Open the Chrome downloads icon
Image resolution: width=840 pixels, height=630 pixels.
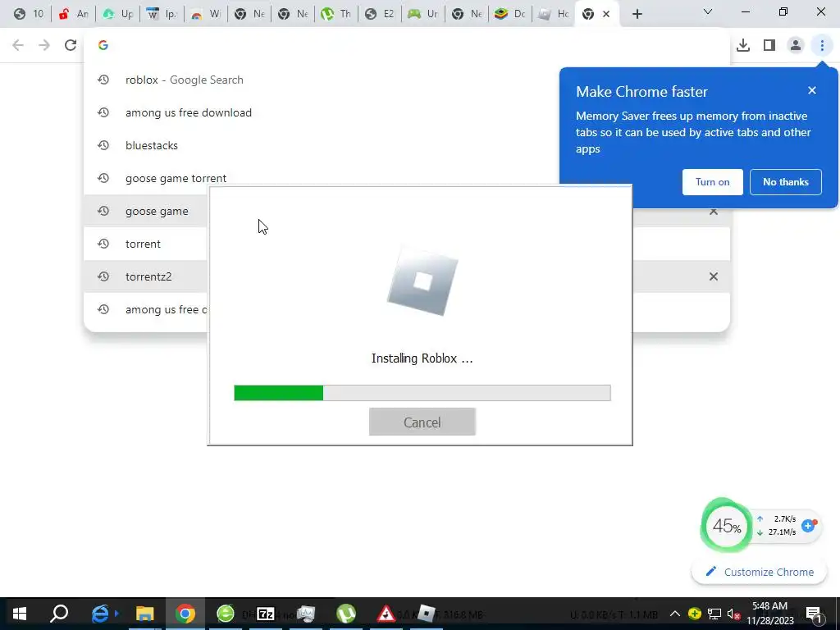(x=743, y=45)
